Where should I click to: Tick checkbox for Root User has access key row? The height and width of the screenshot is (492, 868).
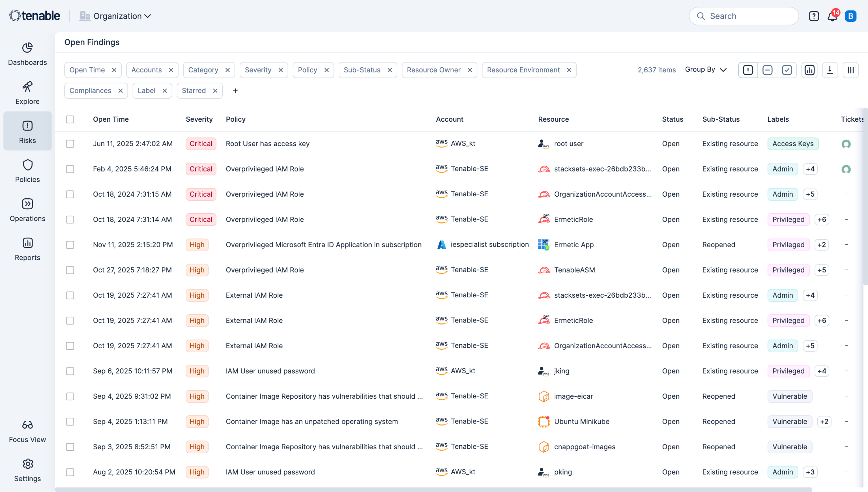[x=70, y=144]
